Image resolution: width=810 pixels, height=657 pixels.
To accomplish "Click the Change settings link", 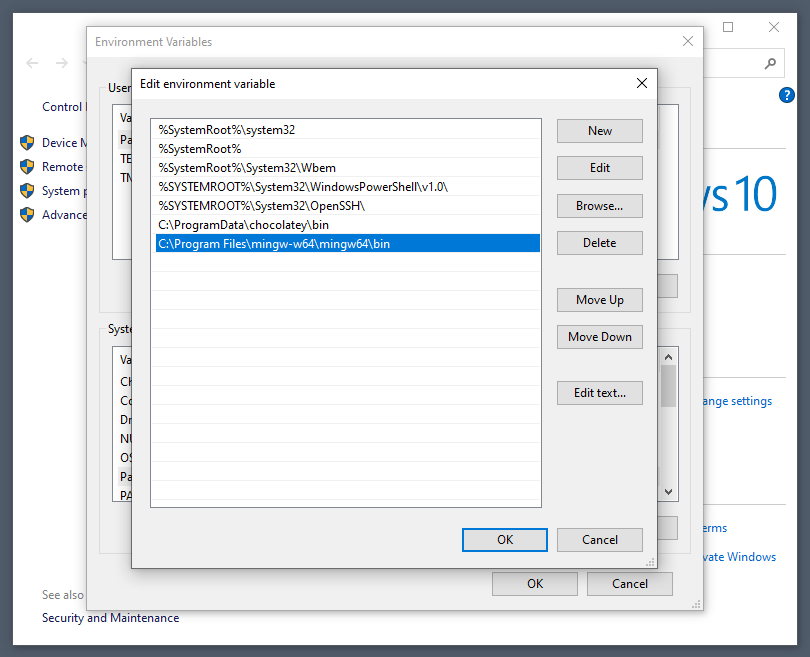I will (737, 401).
